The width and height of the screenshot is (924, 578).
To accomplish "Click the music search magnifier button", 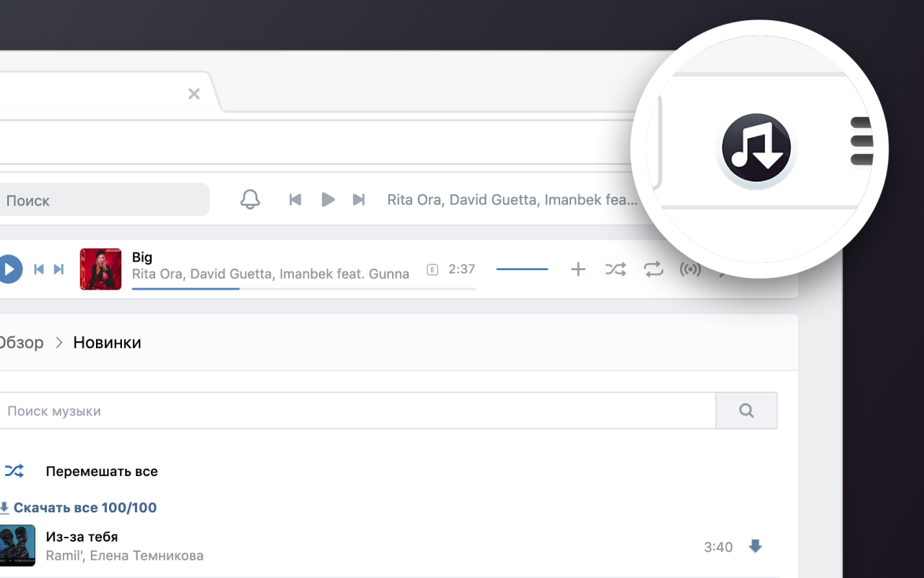I will point(746,411).
